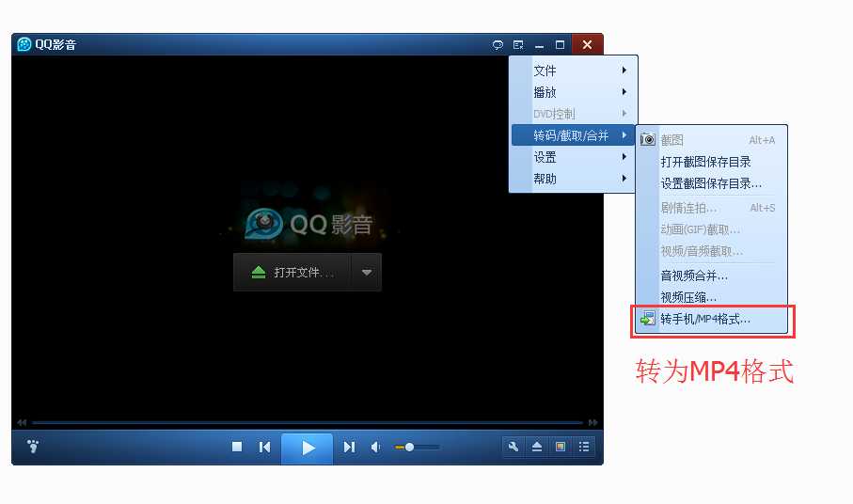Image resolution: width=853 pixels, height=504 pixels.
Task: Select 动画(GIF)截取... entry
Action: (x=712, y=229)
